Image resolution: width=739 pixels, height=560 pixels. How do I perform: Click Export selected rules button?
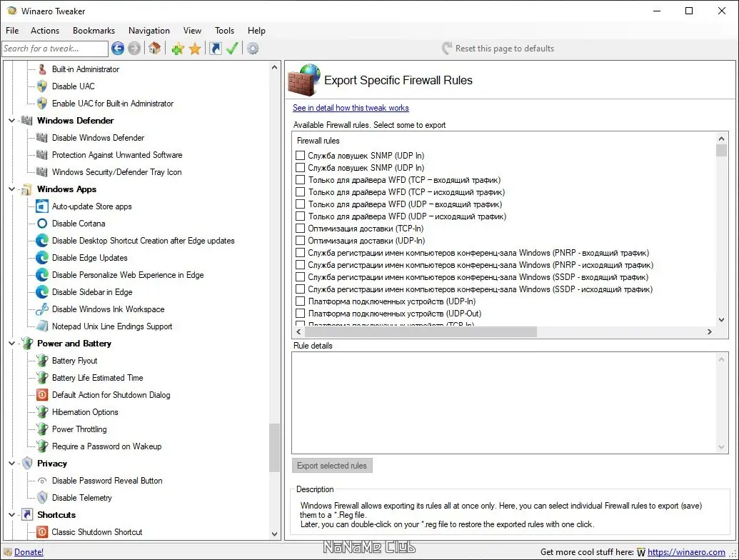pos(332,466)
